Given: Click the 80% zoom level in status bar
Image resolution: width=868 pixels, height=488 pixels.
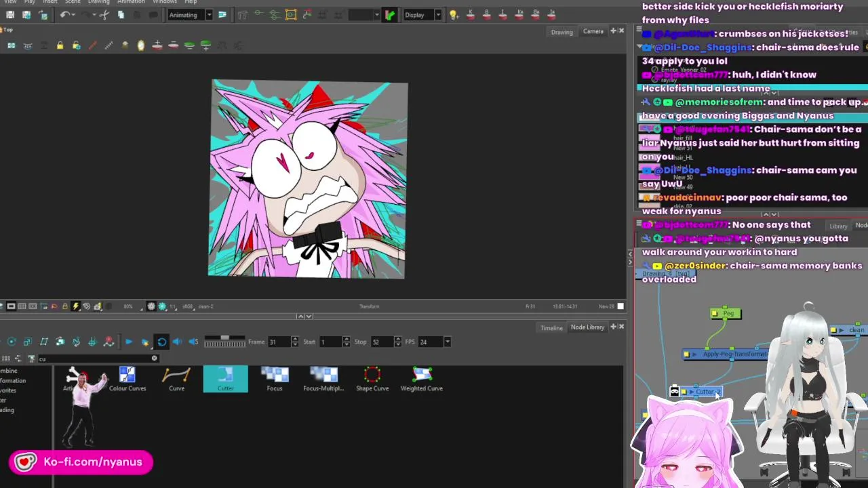Looking at the screenshot, I should [128, 306].
